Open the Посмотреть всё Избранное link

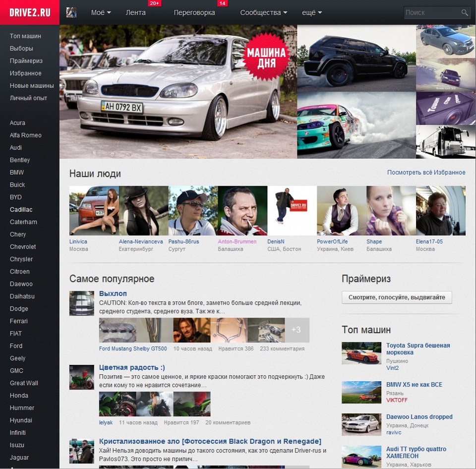[x=426, y=173]
